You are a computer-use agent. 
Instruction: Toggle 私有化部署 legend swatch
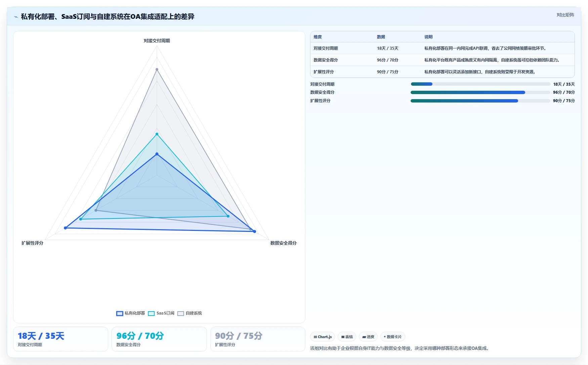coord(120,313)
